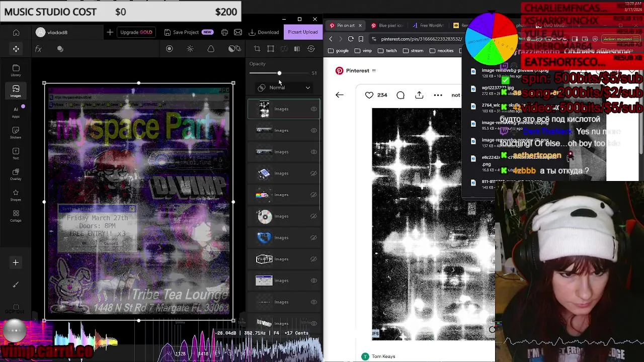Open the Pinterest hamburger menu
The image size is (644, 362).
[374, 70]
